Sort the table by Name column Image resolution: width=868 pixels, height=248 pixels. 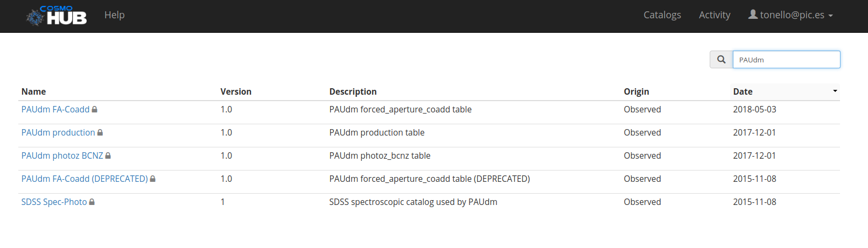[33, 91]
